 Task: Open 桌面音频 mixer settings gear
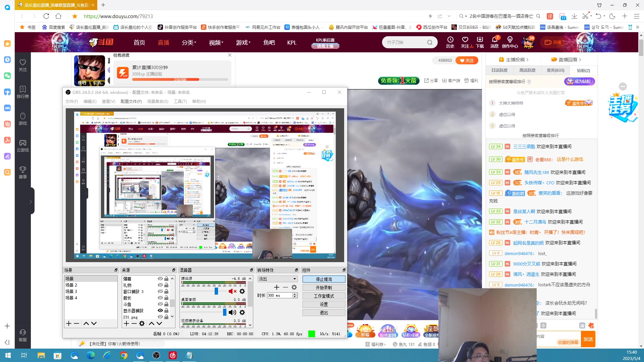(242, 312)
